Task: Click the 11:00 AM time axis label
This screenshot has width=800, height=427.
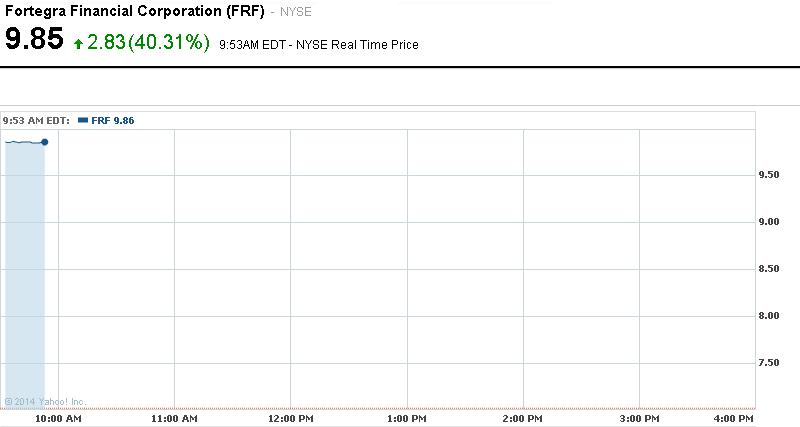Action: 174,417
